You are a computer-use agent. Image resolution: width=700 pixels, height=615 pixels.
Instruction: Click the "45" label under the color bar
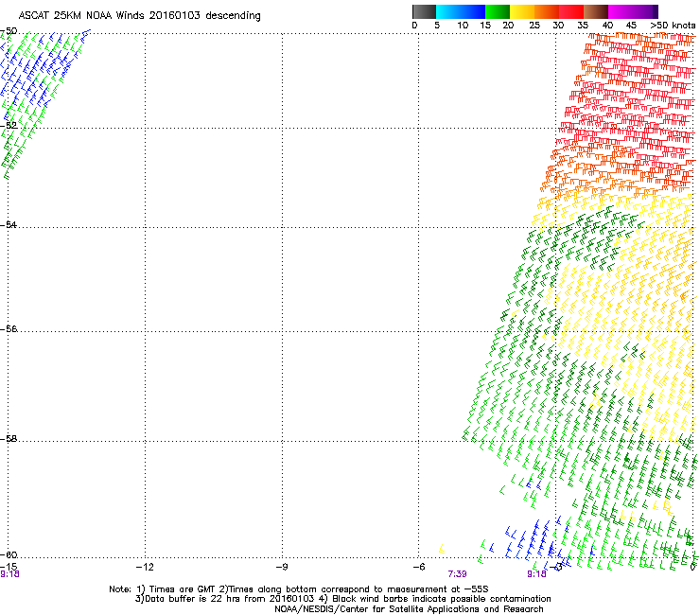click(x=631, y=26)
